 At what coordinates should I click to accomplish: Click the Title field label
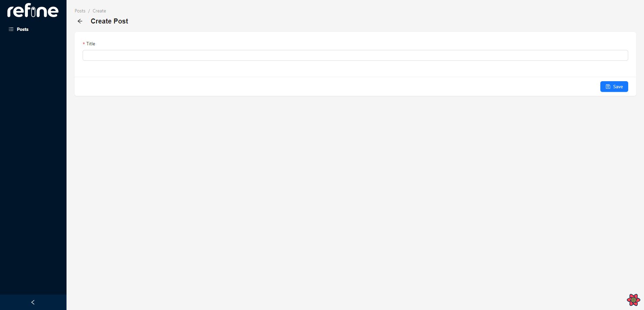pos(91,44)
